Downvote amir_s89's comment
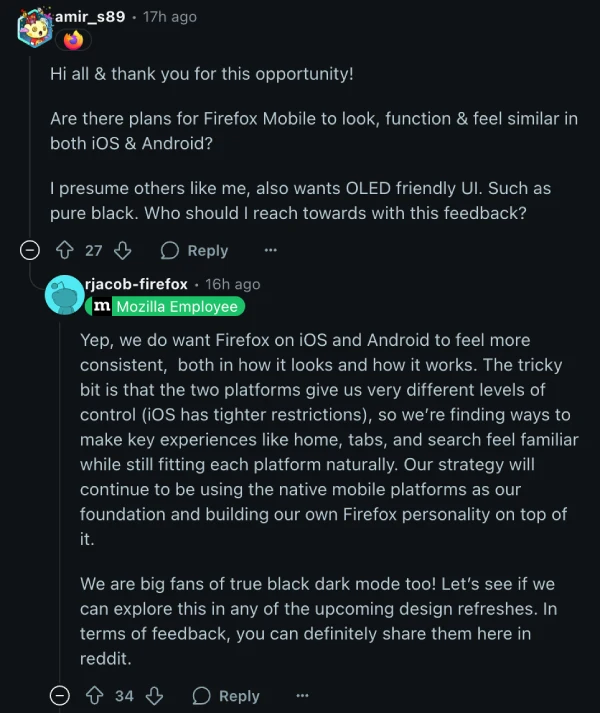 pos(122,250)
